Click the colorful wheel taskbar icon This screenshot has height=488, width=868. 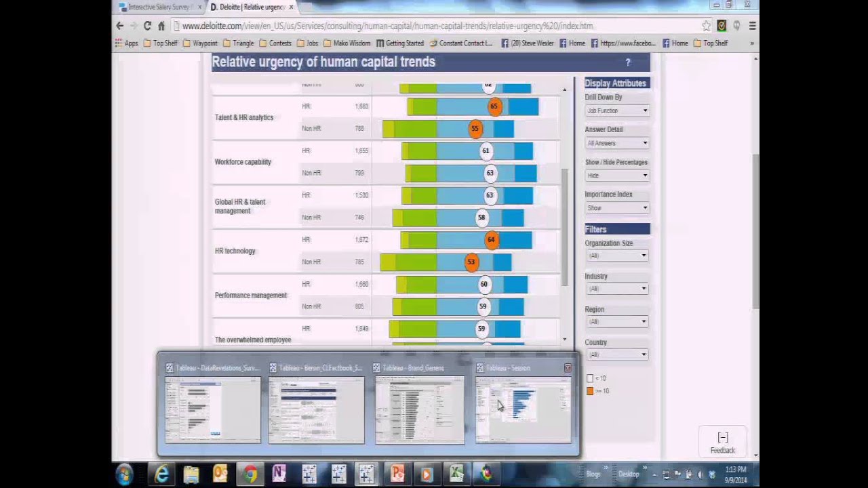486,474
